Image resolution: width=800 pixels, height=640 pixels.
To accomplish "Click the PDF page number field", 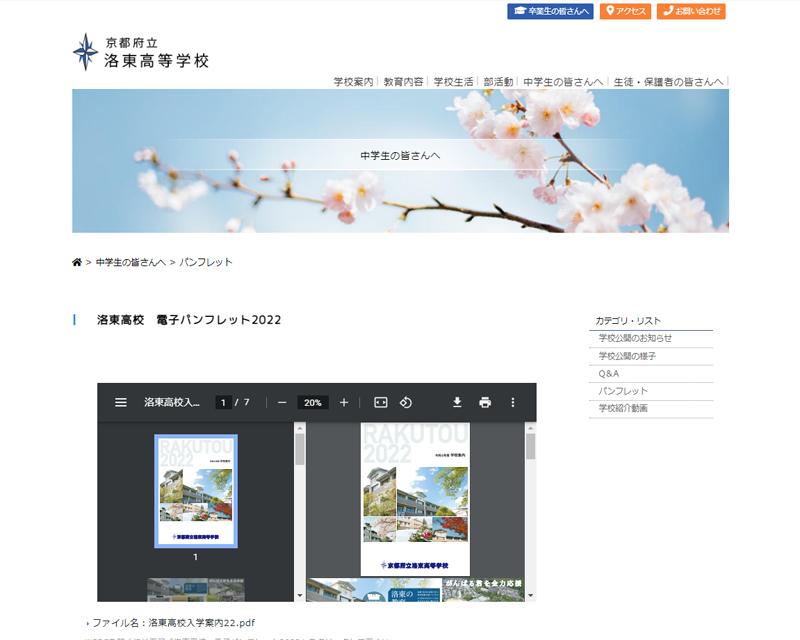I will (222, 402).
